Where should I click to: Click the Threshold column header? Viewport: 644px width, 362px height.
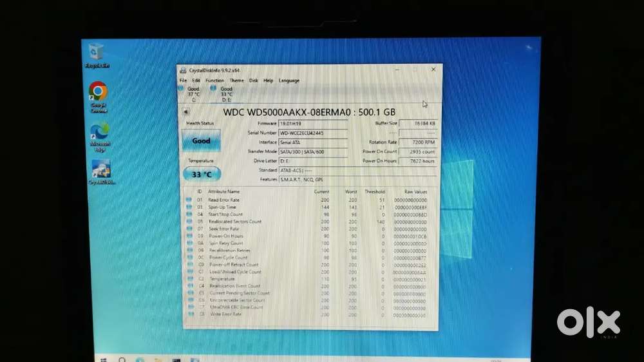375,191
